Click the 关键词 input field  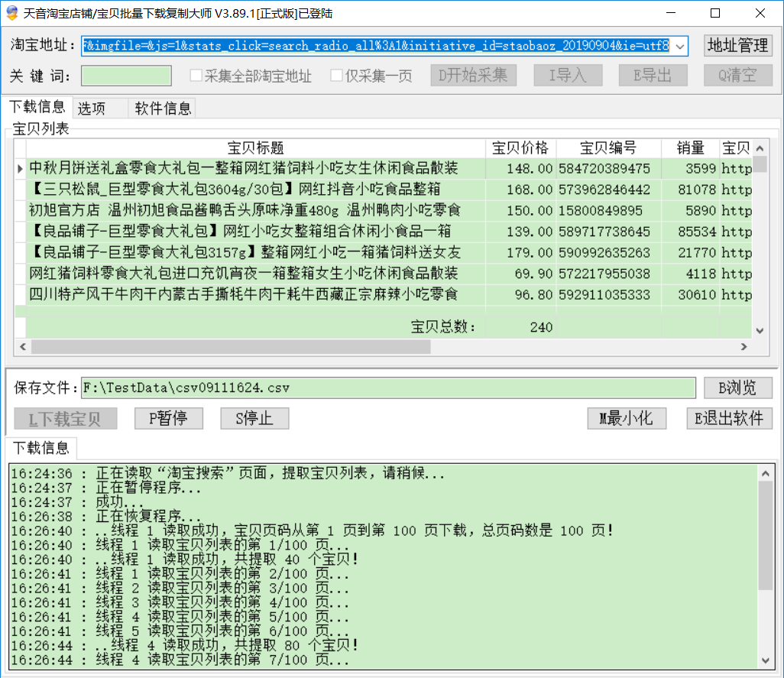pyautogui.click(x=126, y=76)
